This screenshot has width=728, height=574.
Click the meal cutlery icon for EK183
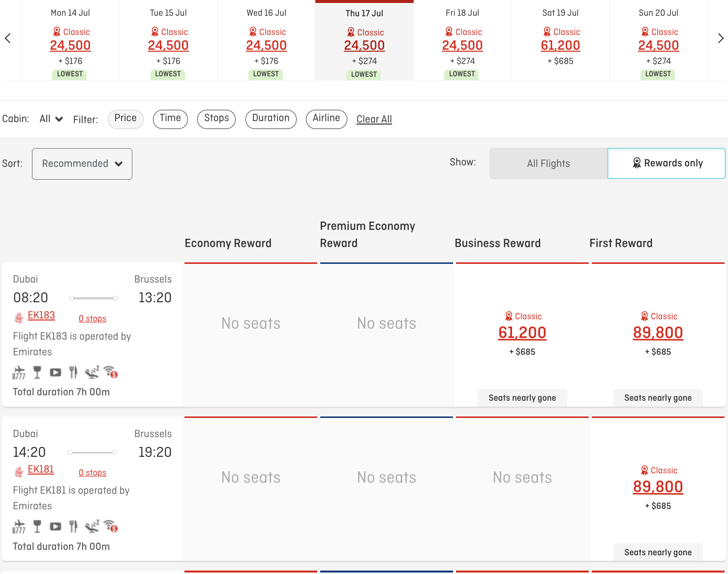click(73, 372)
